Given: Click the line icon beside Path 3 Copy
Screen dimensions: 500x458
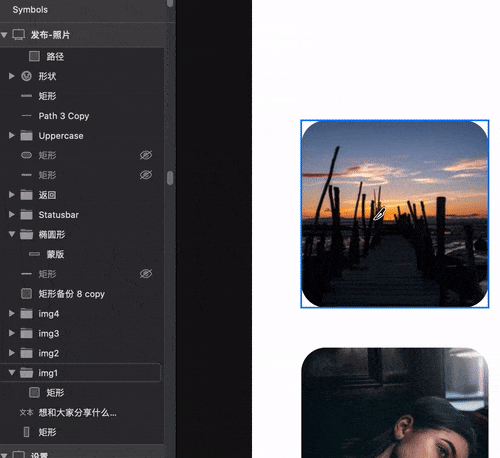Looking at the screenshot, I should coord(26,116).
